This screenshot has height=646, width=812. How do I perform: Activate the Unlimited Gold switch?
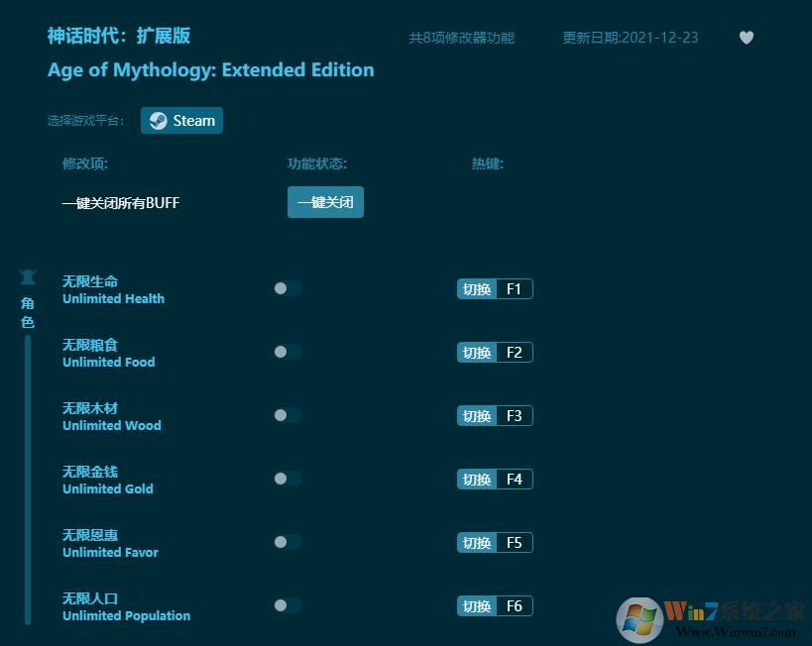coord(287,479)
